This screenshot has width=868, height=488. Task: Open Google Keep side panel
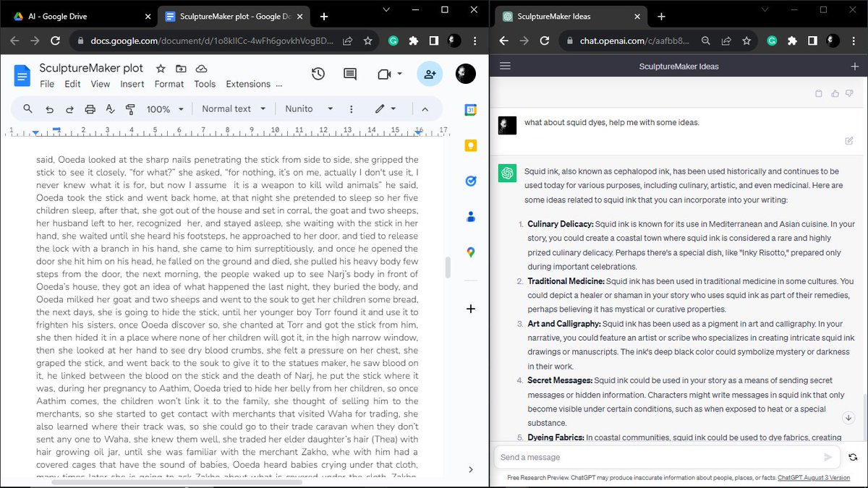tap(471, 145)
